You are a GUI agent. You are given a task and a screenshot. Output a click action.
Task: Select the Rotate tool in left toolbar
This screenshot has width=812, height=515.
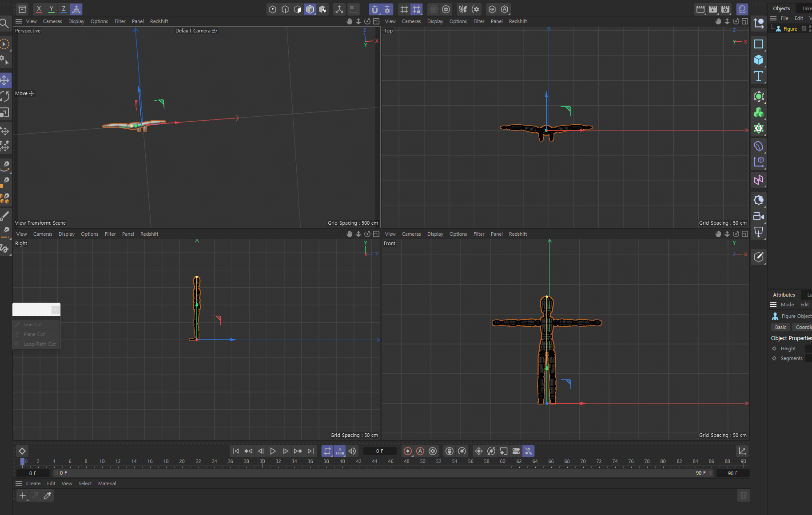tap(5, 97)
